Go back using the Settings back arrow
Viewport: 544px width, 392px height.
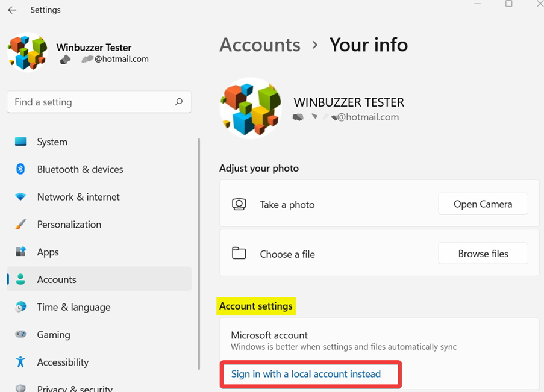(12, 10)
